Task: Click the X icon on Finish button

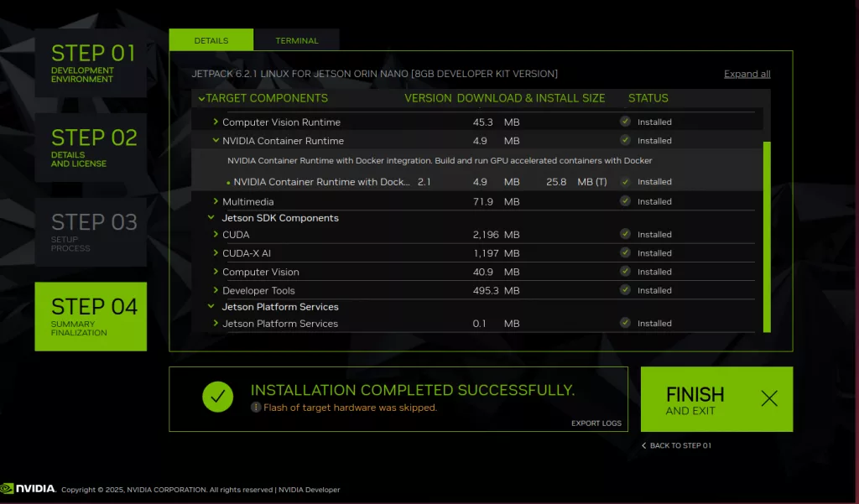Action: 769,398
